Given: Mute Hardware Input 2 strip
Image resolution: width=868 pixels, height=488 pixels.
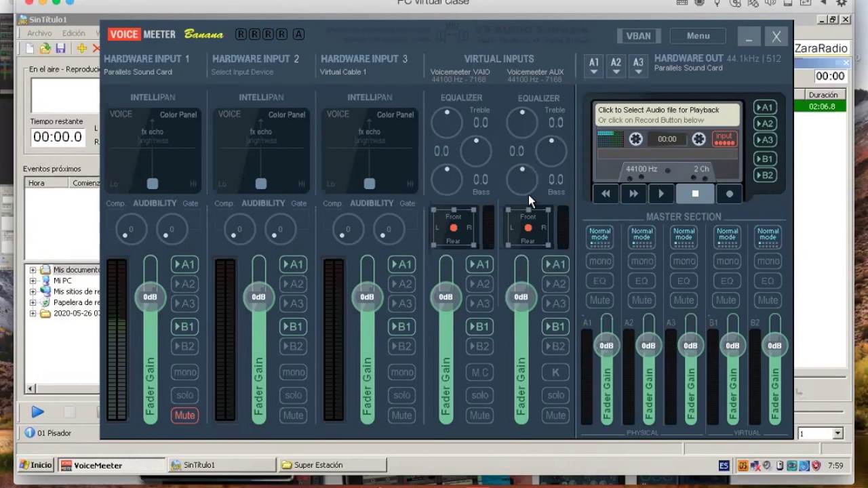Looking at the screenshot, I should click(x=293, y=415).
